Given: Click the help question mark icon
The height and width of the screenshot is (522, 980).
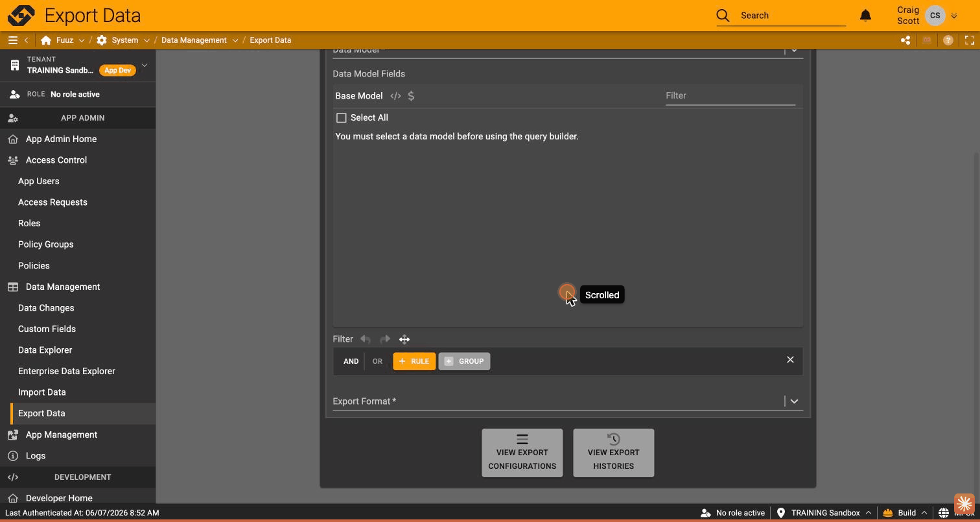Looking at the screenshot, I should (x=948, y=40).
